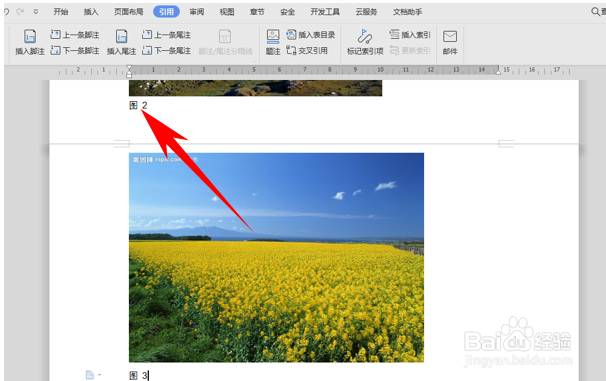Open the Insert (插入) tab
The width and height of the screenshot is (606, 381).
(91, 12)
